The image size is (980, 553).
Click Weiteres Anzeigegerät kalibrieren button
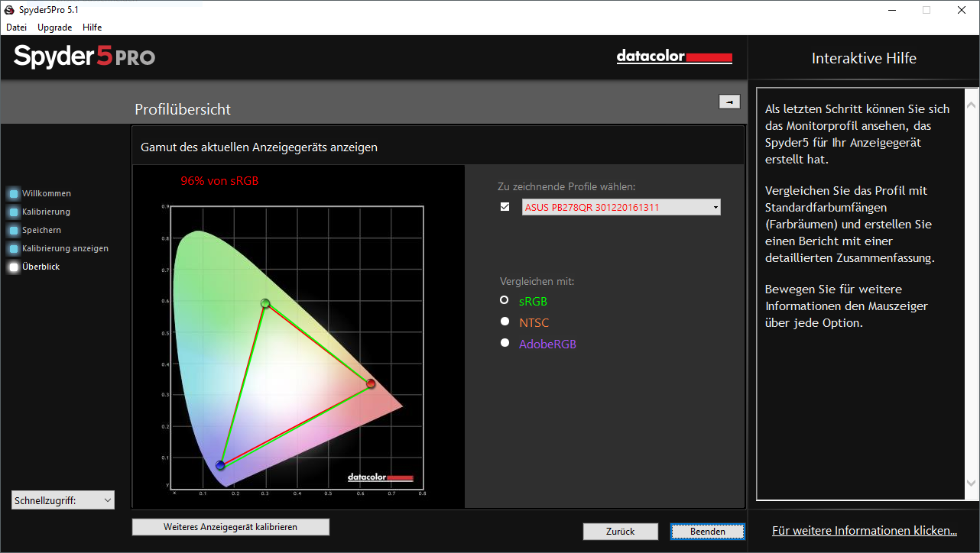point(230,527)
